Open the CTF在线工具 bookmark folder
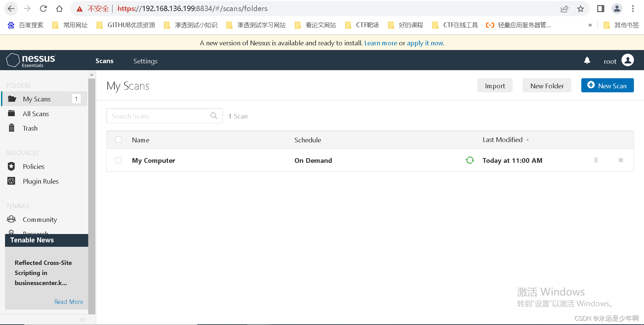 [x=455, y=25]
